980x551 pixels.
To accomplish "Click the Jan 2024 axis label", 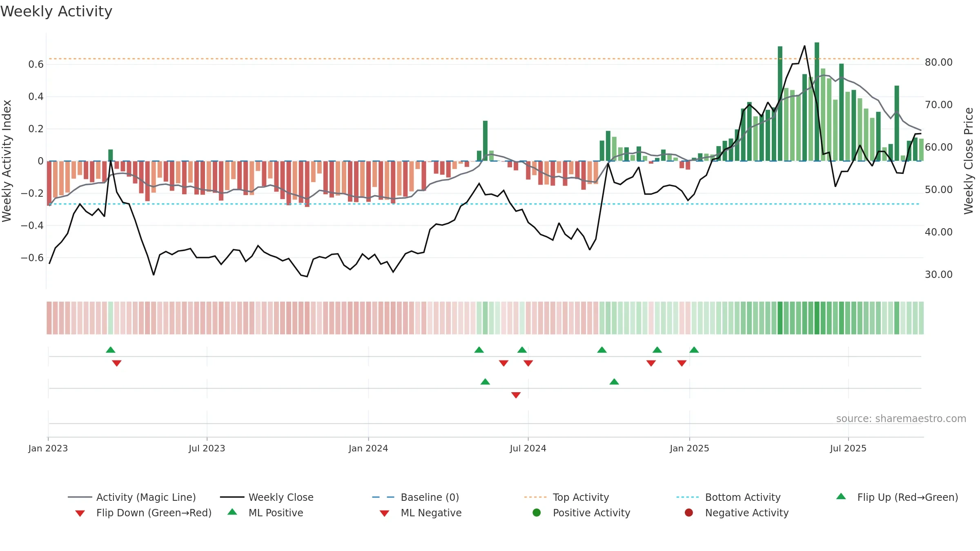I will pyautogui.click(x=368, y=448).
